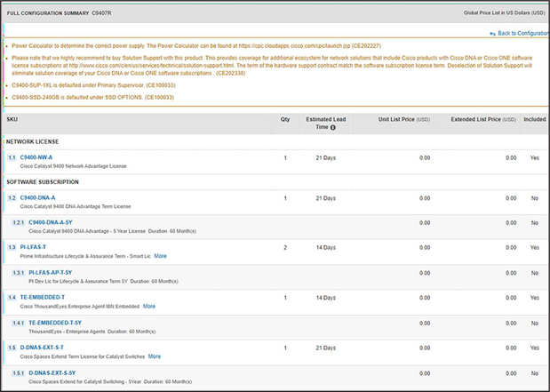Viewport: 550px width, 392px height.
Task: Click extended price 0.00 for C9400-DNA-A-5Y
Action: tap(511, 223)
